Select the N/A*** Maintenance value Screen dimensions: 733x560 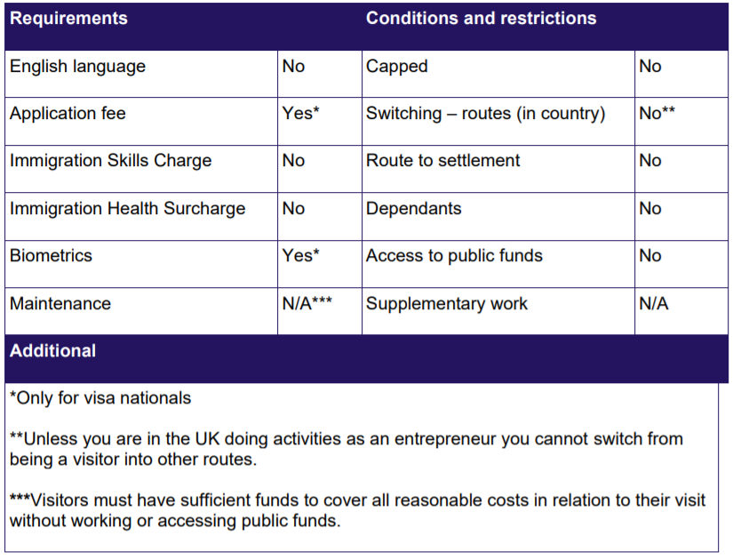[x=307, y=303]
